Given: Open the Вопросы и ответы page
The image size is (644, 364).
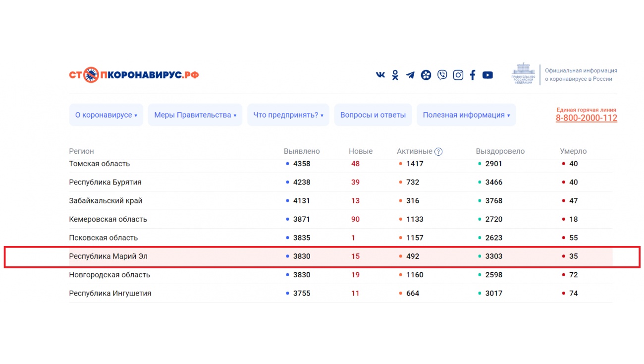Looking at the screenshot, I should point(373,115).
